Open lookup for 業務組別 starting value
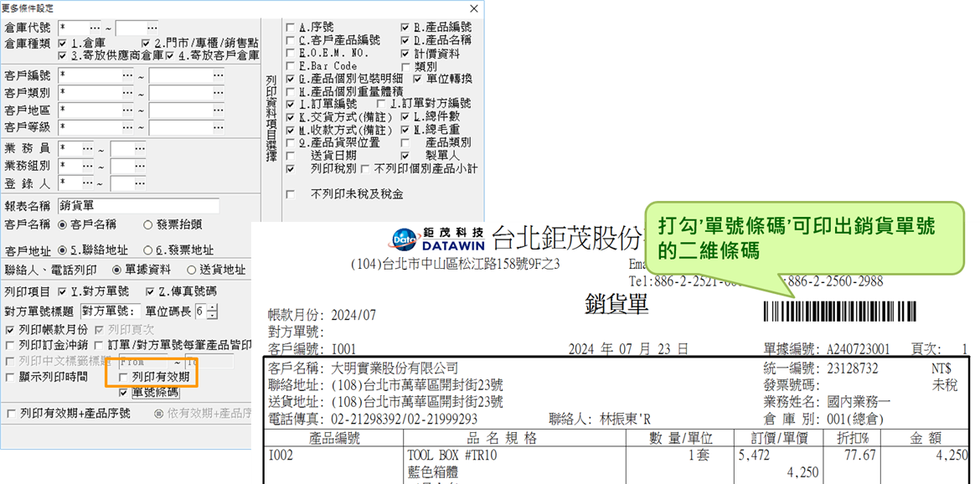 tap(87, 166)
